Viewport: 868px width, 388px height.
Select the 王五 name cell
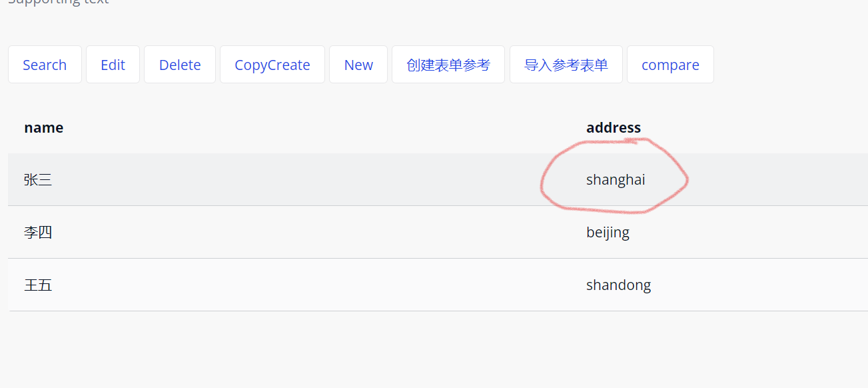pyautogui.click(x=38, y=285)
